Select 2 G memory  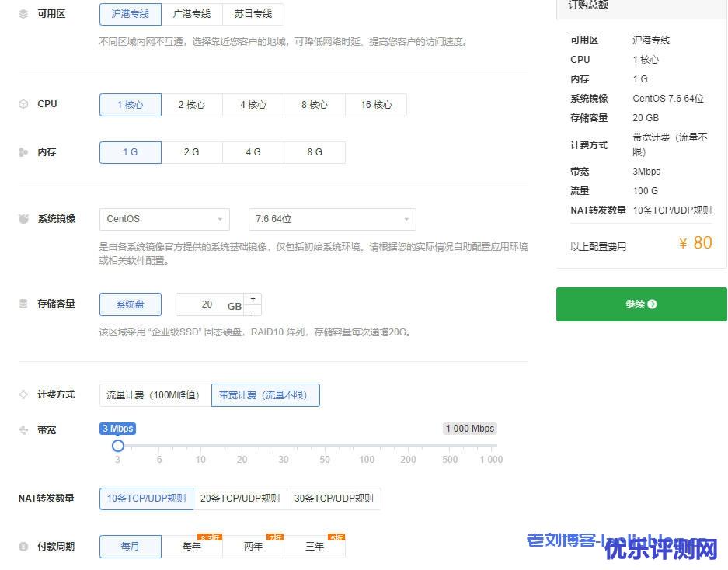point(192,152)
